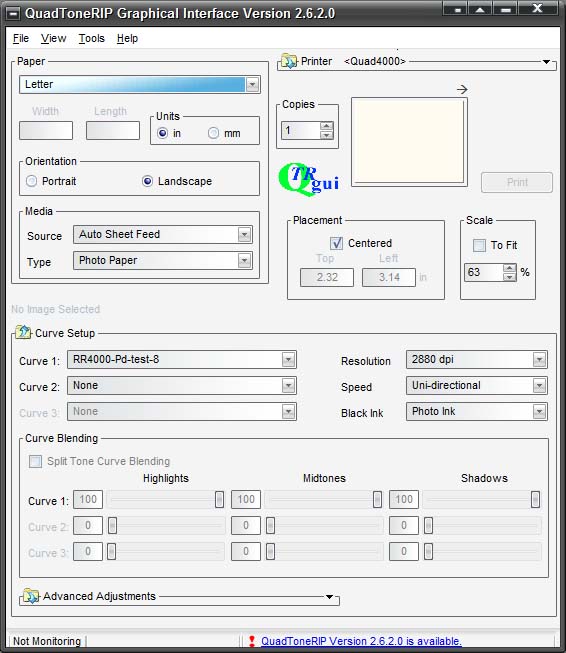
Task: Select Portrait orientation
Action: pos(32,181)
